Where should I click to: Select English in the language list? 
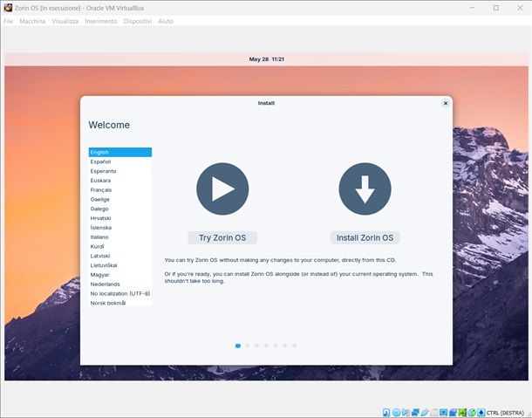coord(120,152)
